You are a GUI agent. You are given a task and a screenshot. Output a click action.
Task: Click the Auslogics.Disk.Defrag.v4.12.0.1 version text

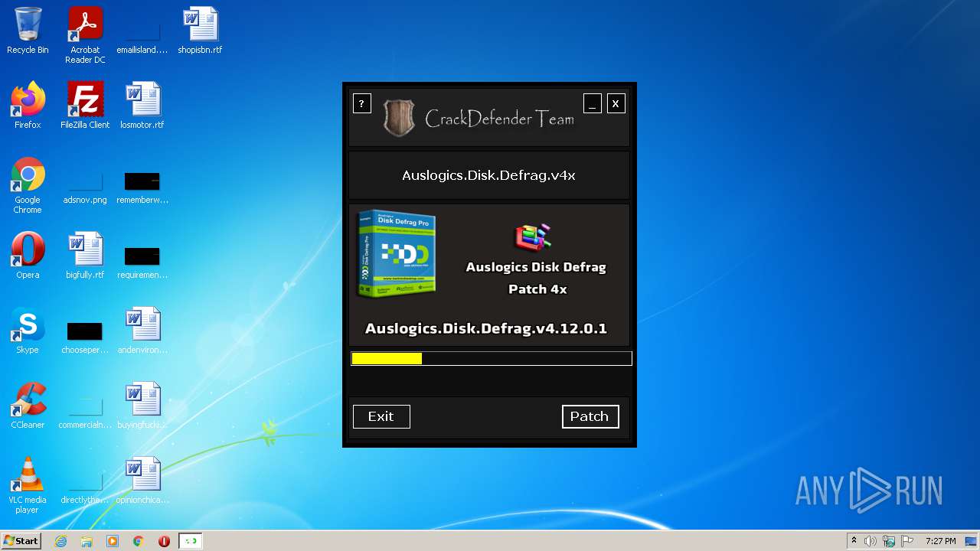tap(486, 328)
